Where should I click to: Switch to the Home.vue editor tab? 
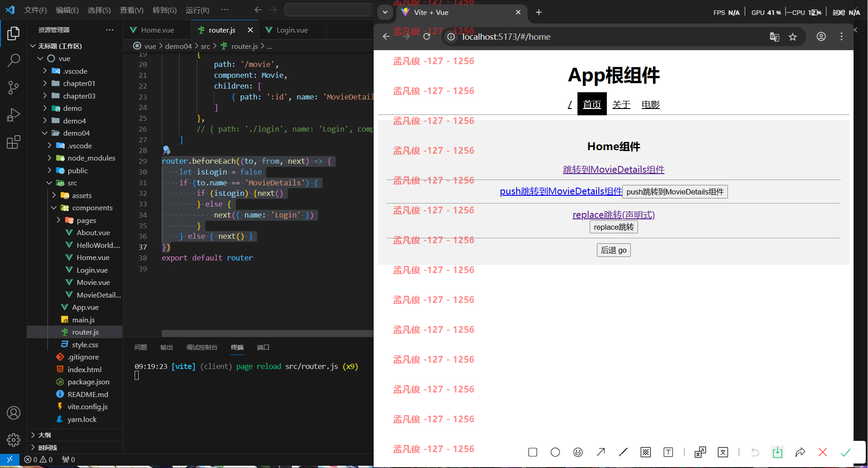[157, 30]
